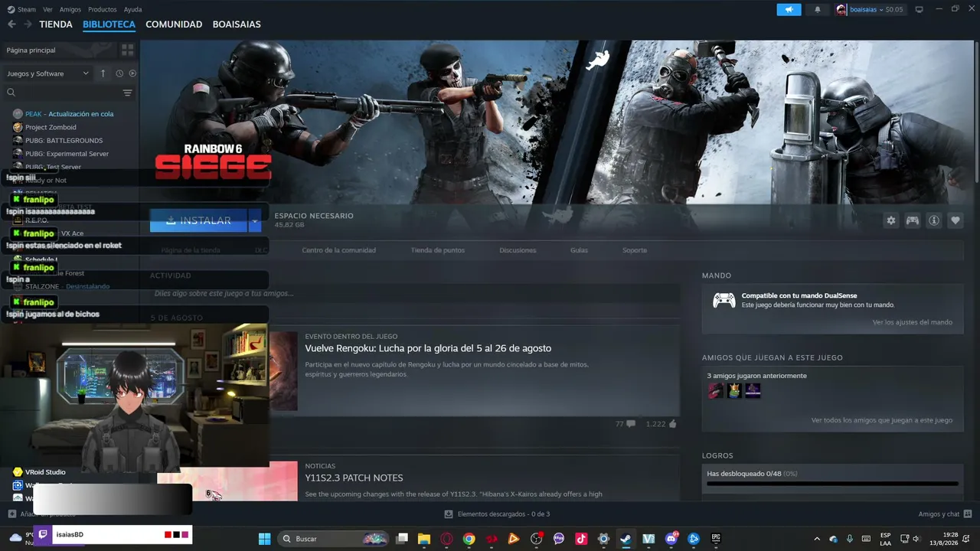Filter ready-to-play games with play icon

[132, 73]
